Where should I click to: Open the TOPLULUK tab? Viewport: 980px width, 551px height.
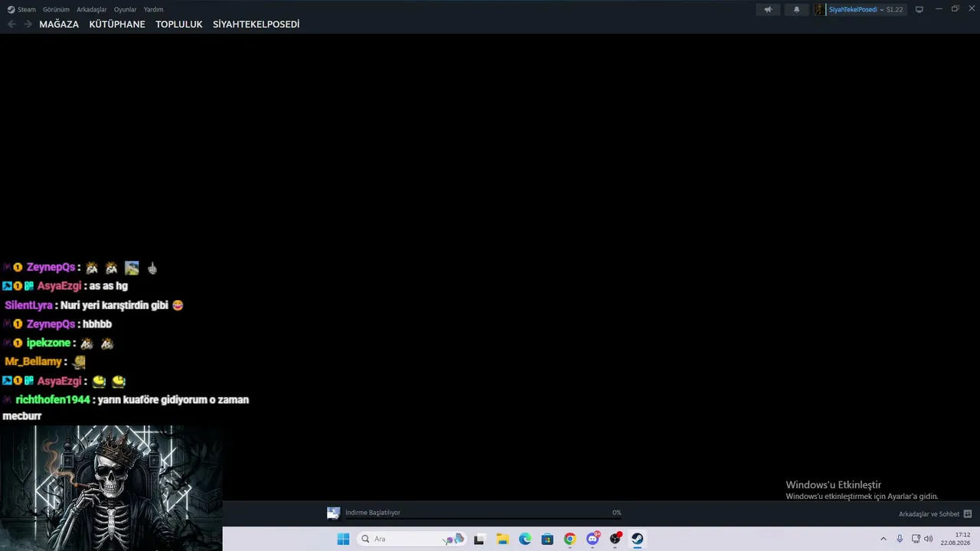click(x=179, y=24)
